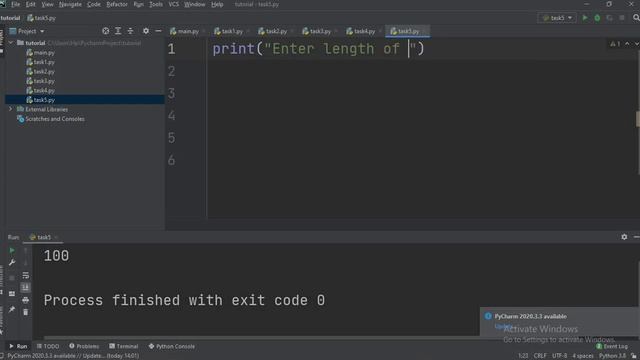Clear Run console with trash icon
Image resolution: width=640 pixels, height=360 pixels.
point(25,312)
